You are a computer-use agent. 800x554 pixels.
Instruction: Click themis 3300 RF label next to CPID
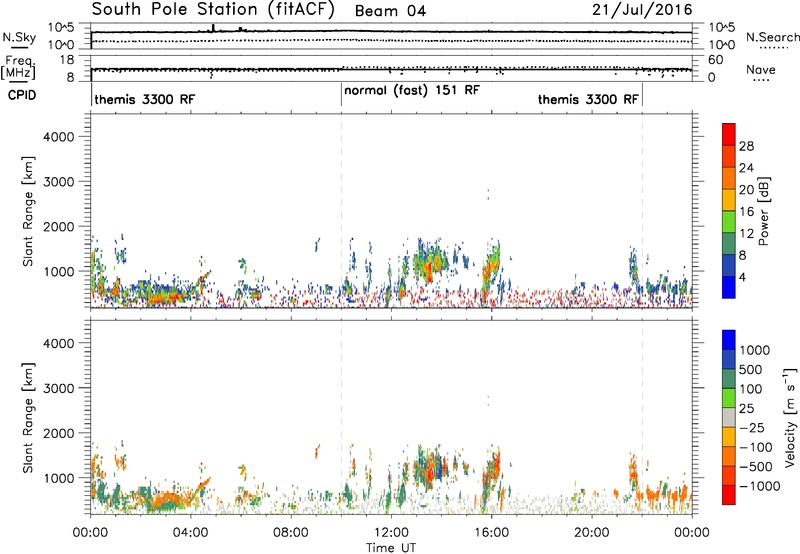pos(144,99)
